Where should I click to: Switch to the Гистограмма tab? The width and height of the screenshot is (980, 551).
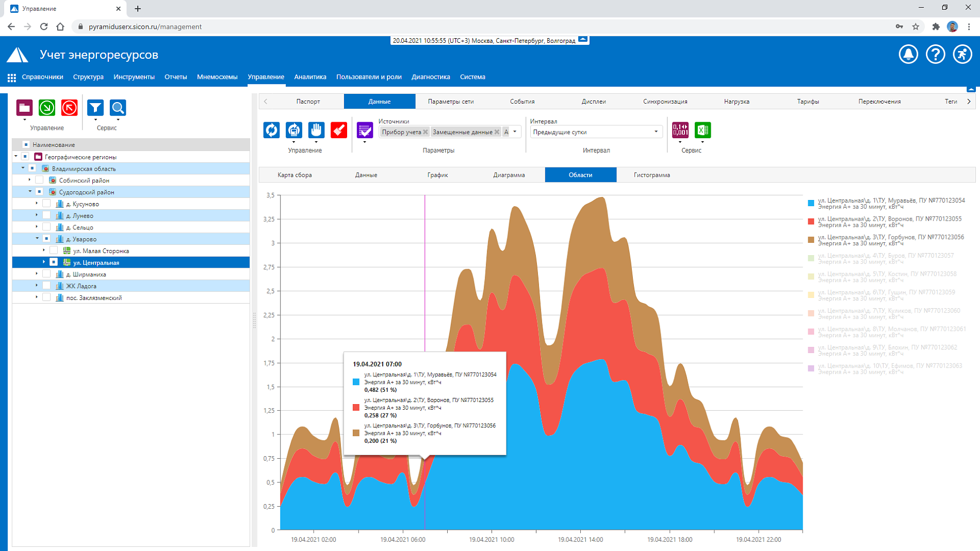tap(651, 175)
